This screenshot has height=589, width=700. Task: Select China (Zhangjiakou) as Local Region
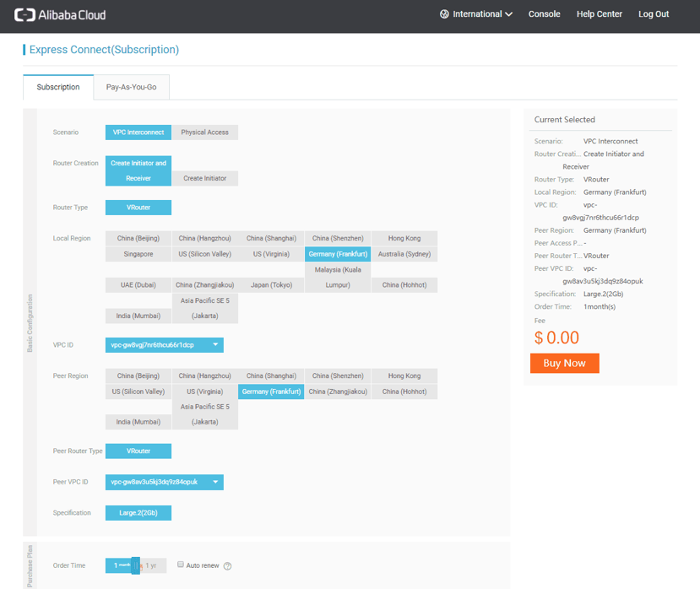(205, 285)
